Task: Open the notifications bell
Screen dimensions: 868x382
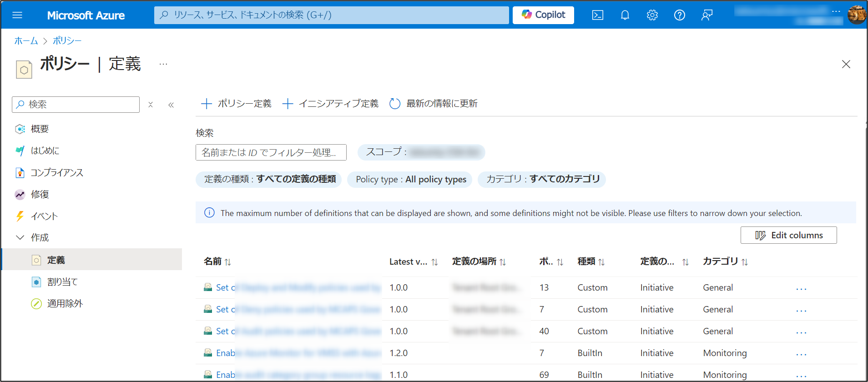Action: [625, 15]
